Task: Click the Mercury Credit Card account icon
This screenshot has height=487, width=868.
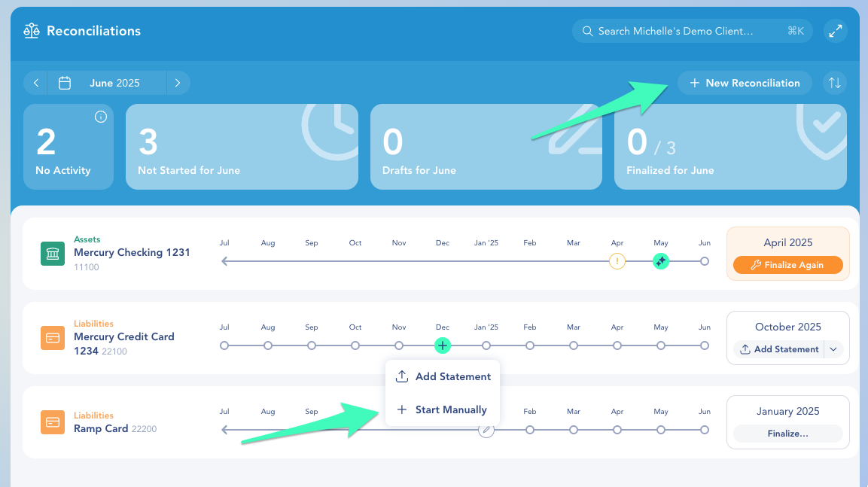Action: point(53,338)
